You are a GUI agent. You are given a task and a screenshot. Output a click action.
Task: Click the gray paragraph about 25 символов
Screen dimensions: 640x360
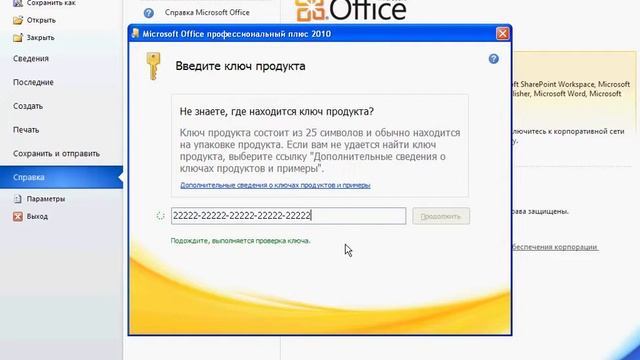[x=320, y=150]
